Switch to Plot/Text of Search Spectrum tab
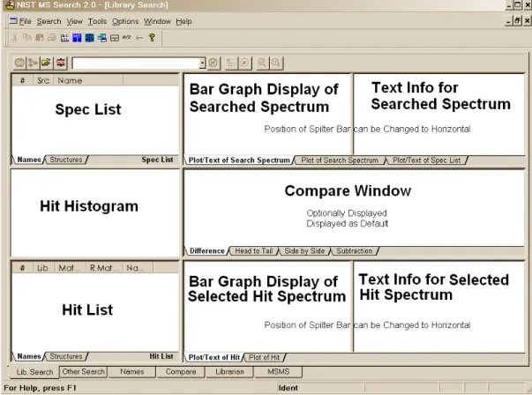Image resolution: width=532 pixels, height=395 pixels. 239,160
